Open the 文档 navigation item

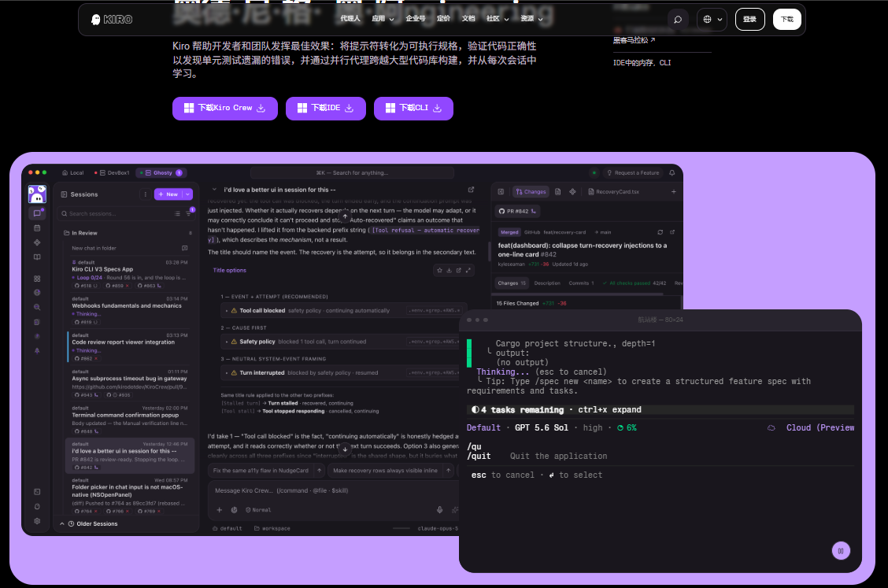pyautogui.click(x=468, y=19)
